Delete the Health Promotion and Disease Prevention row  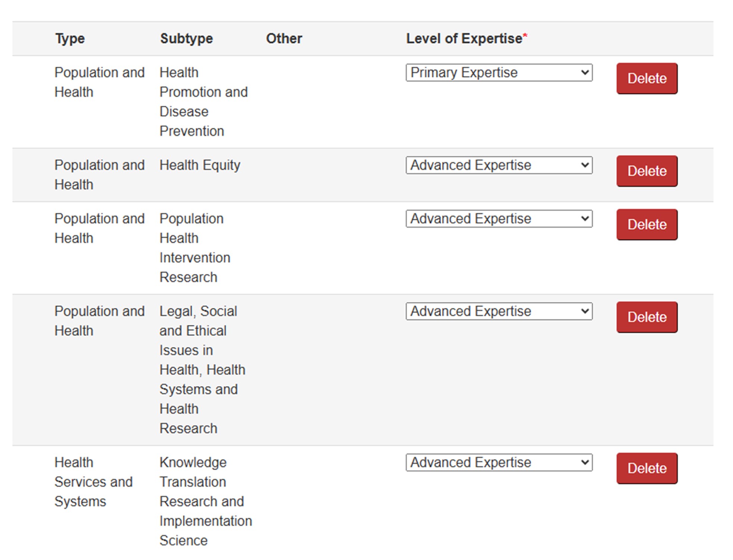(647, 78)
